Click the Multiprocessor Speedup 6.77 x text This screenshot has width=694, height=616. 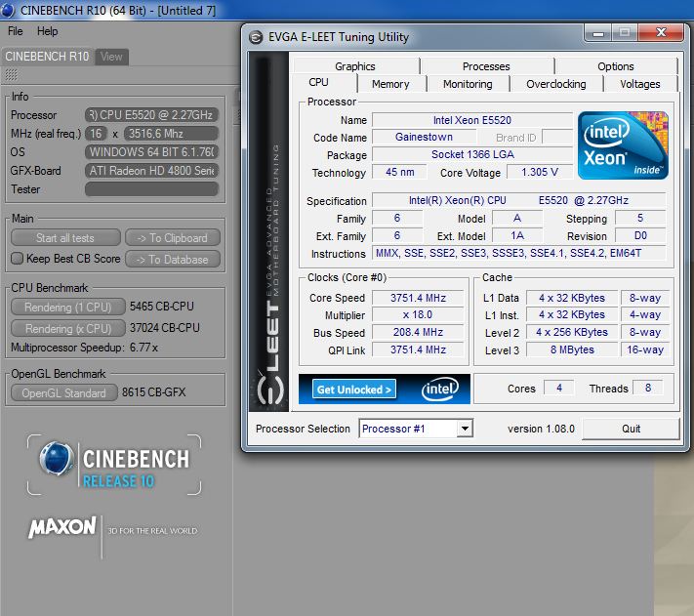(84, 348)
